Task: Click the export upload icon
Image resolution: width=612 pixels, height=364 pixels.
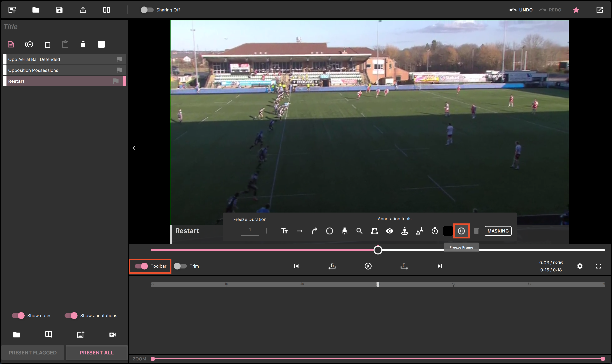Action: (x=83, y=10)
